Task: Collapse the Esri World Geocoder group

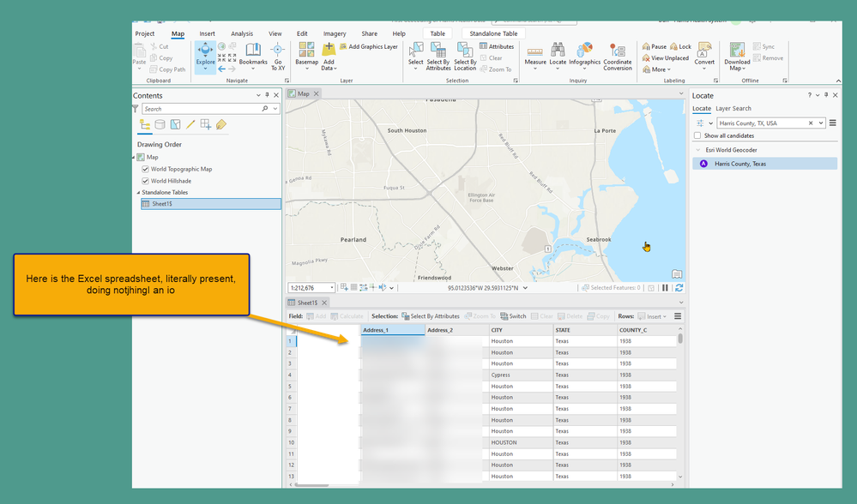Action: tap(697, 150)
